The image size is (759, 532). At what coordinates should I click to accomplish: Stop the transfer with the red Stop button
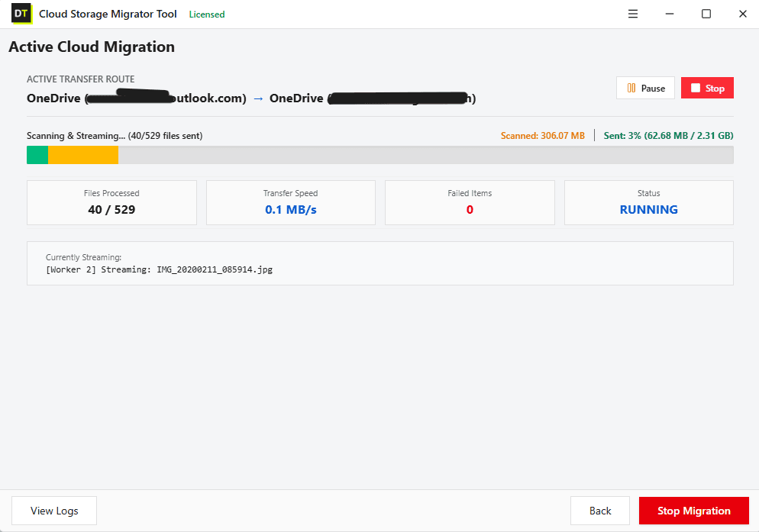707,88
